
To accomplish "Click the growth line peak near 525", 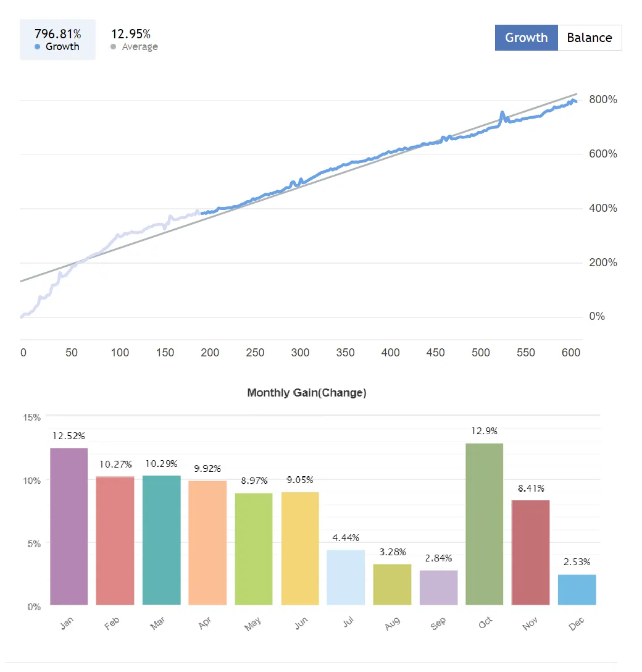I will click(x=502, y=113).
